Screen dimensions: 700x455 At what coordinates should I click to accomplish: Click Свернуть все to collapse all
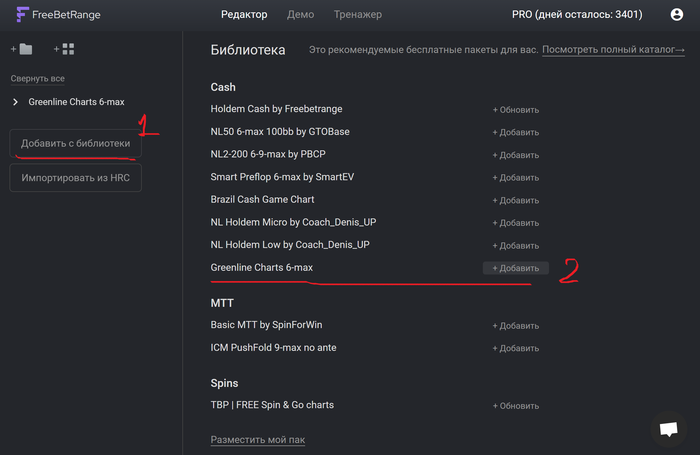coord(35,78)
